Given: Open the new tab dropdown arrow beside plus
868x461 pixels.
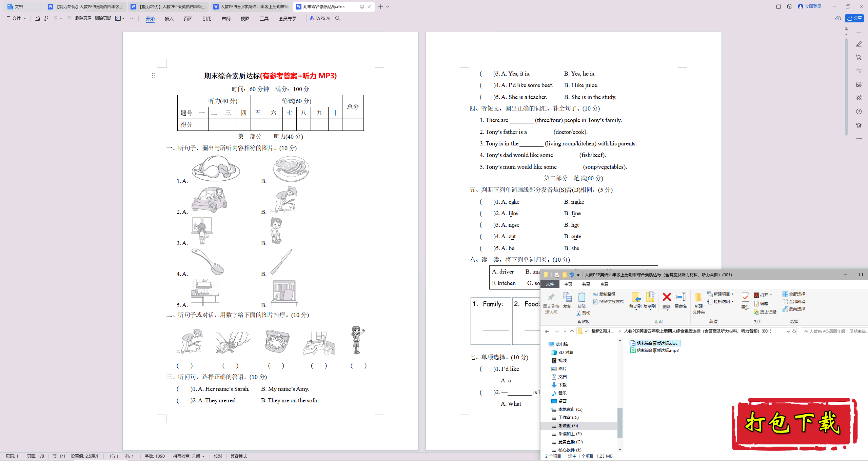Looking at the screenshot, I should 388,7.
